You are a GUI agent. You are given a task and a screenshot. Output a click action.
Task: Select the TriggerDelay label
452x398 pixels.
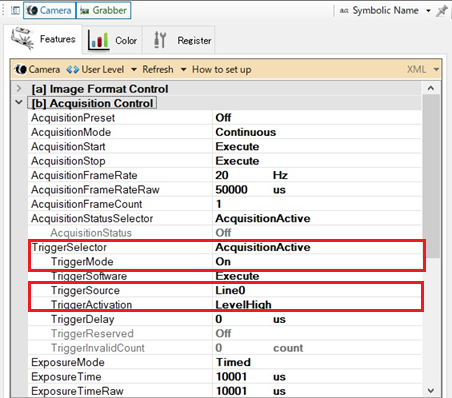tap(82, 319)
